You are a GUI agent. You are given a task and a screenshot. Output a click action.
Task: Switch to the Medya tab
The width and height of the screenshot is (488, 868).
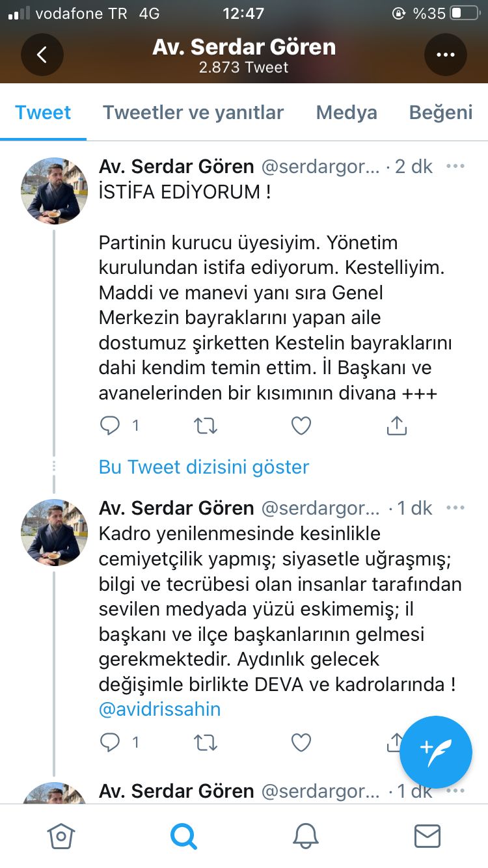point(346,113)
